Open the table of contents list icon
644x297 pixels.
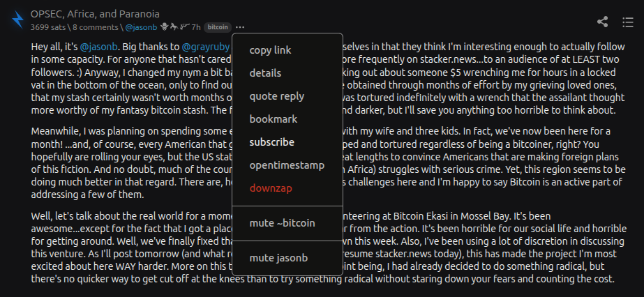coord(627,22)
